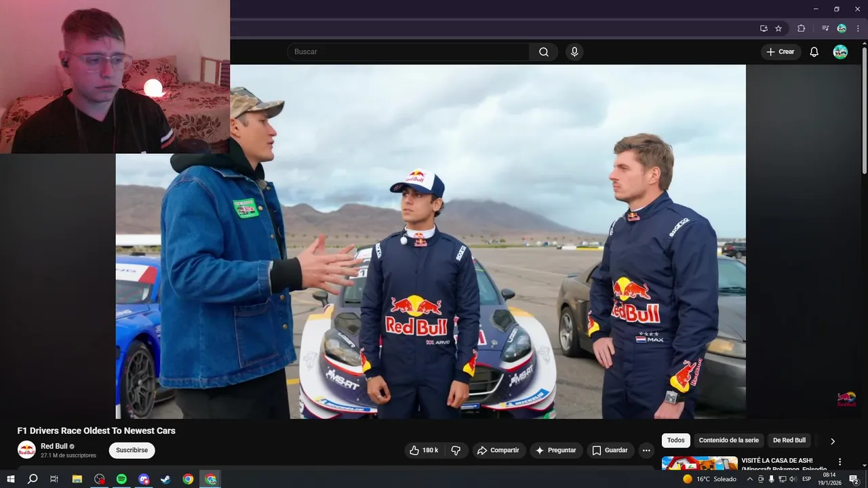868x488 pixels.
Task: Open Windows taskbar search
Action: [32, 479]
